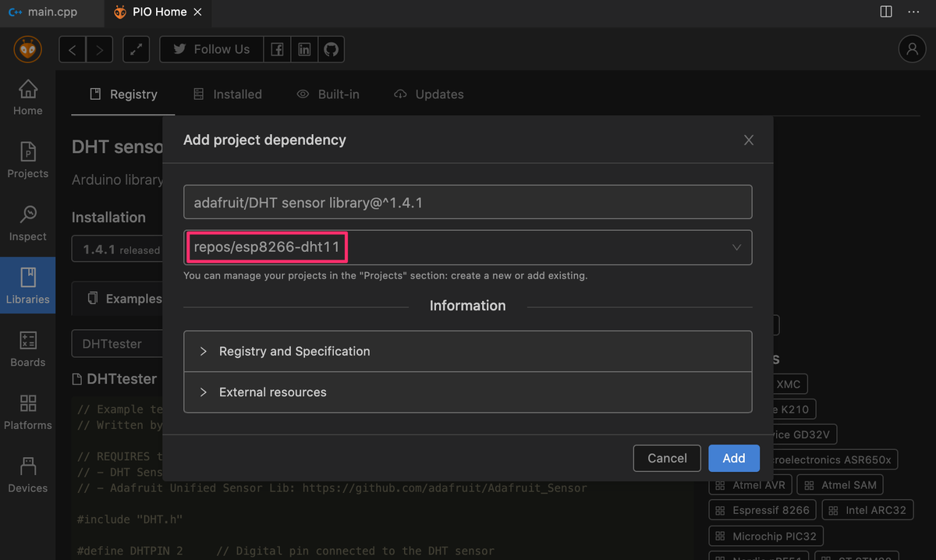Open the project selection dropdown arrow
The image size is (936, 560).
736,247
